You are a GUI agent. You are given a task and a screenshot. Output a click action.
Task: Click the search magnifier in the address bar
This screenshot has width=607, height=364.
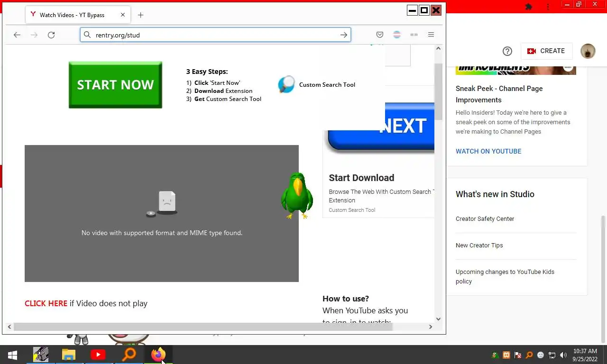[x=87, y=35]
